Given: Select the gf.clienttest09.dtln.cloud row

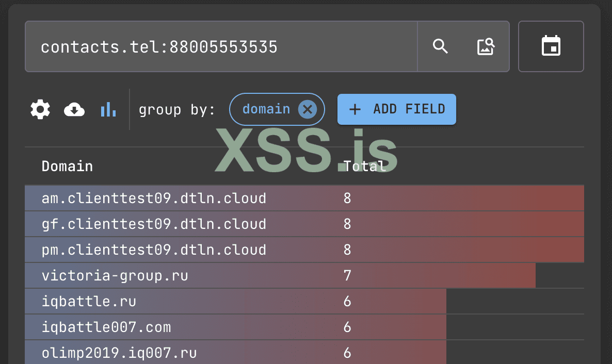Looking at the screenshot, I should tap(154, 224).
